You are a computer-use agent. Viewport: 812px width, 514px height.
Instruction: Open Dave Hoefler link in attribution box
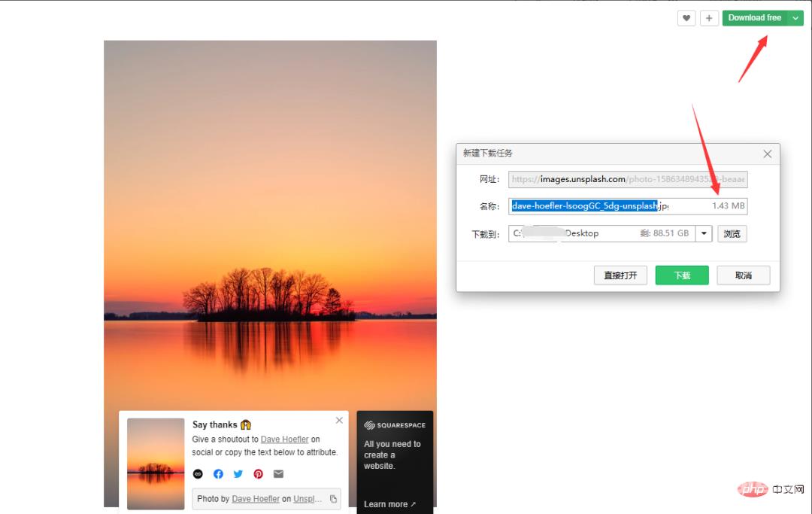point(256,499)
